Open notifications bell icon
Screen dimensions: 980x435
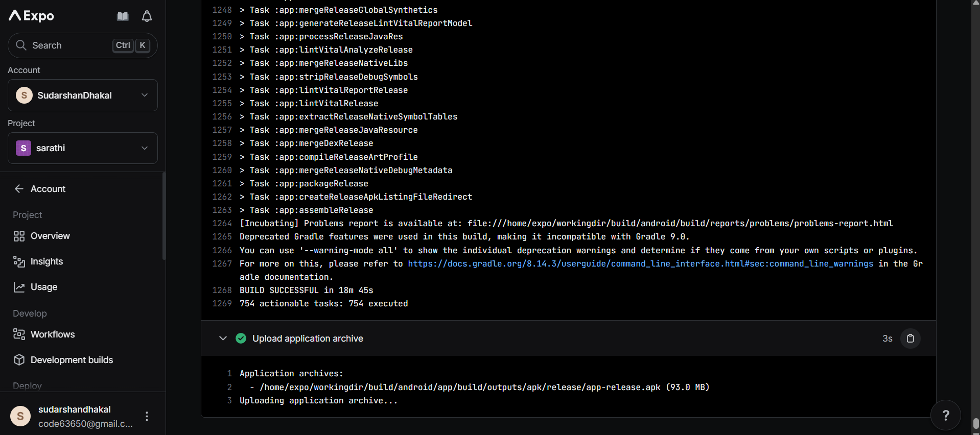pyautogui.click(x=147, y=16)
